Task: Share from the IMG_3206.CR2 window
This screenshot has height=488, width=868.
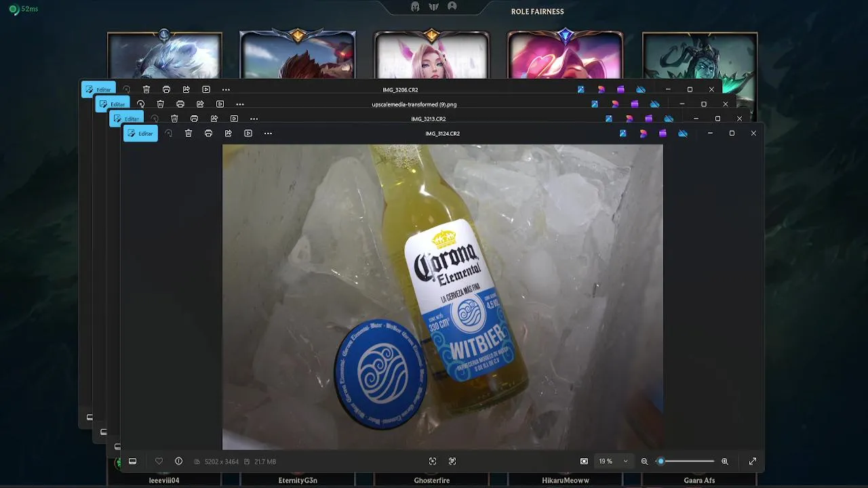Action: (186, 89)
